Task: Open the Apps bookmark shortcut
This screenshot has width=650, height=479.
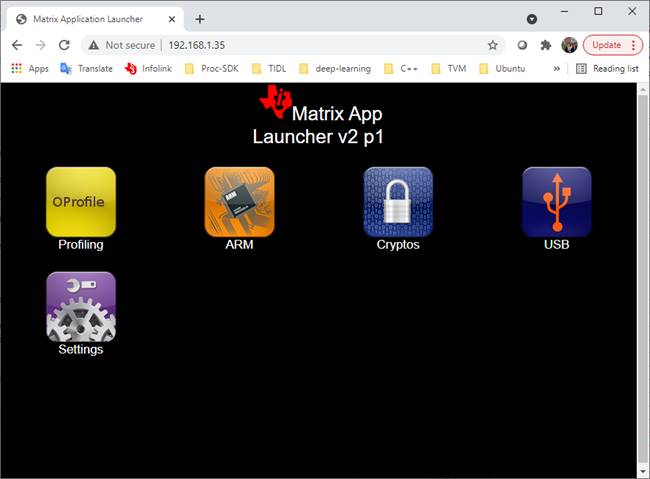Action: point(29,69)
